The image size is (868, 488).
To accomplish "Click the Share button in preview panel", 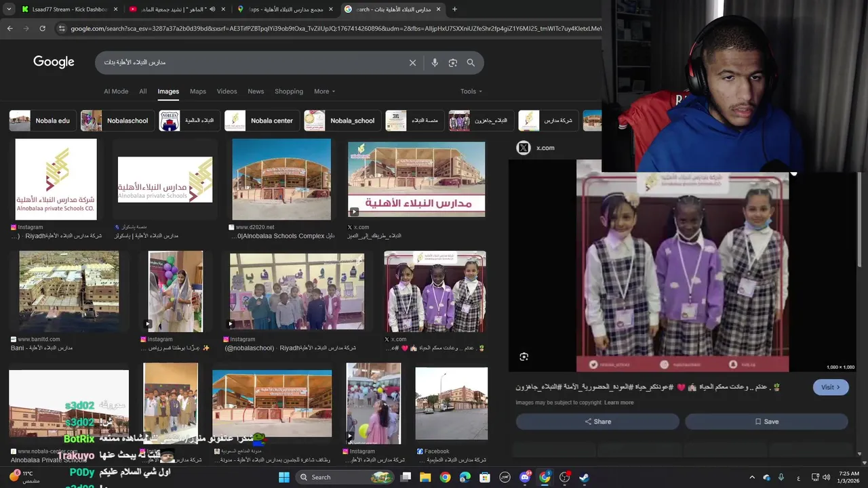I will coord(597,422).
